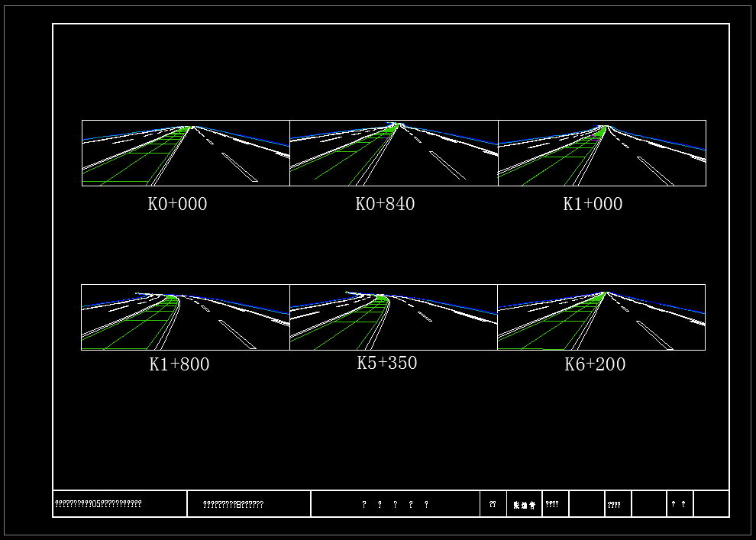Click the title block cell with Chinese characters
This screenshot has width=756, height=540.
click(524, 505)
